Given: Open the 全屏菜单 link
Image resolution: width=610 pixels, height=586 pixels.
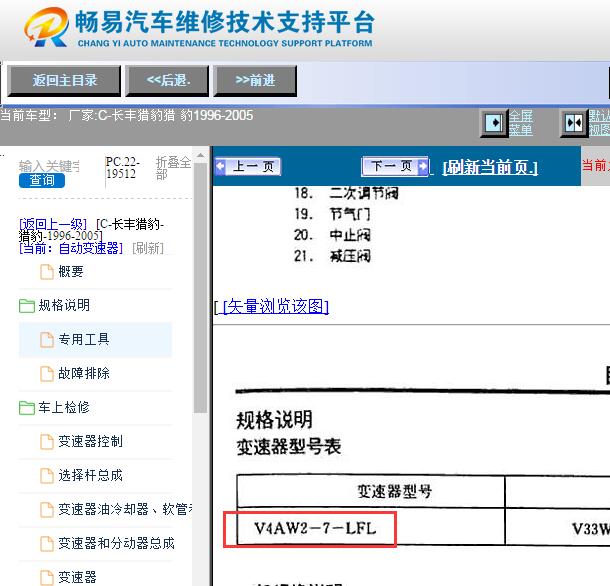Looking at the screenshot, I should tap(521, 123).
